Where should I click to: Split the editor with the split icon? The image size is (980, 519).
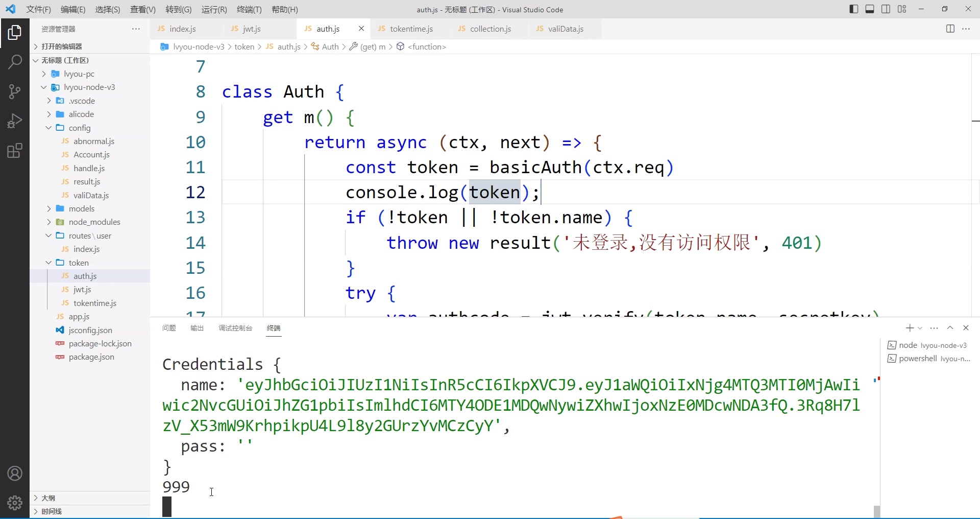tap(950, 29)
